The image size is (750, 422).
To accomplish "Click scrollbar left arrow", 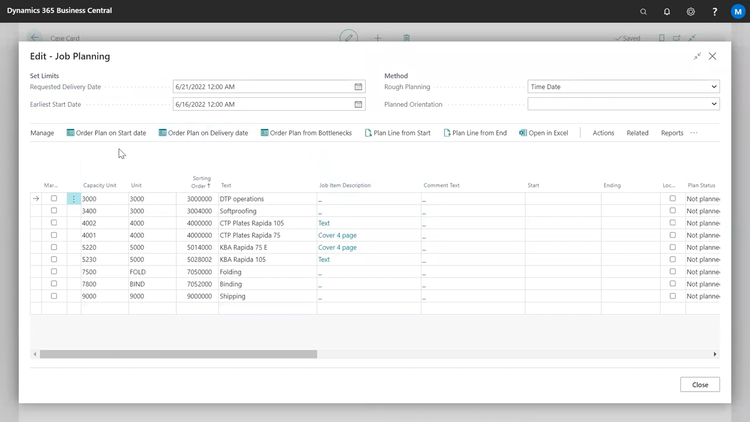I will (x=35, y=354).
